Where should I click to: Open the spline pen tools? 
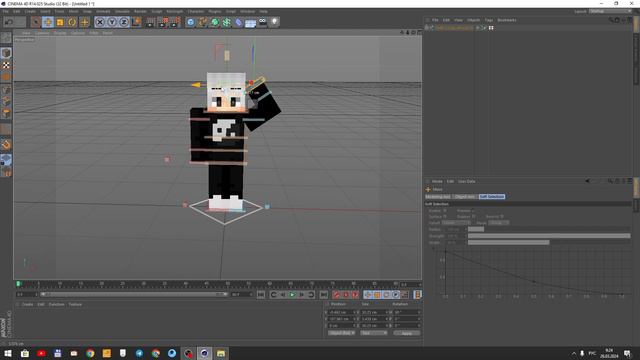[203, 22]
